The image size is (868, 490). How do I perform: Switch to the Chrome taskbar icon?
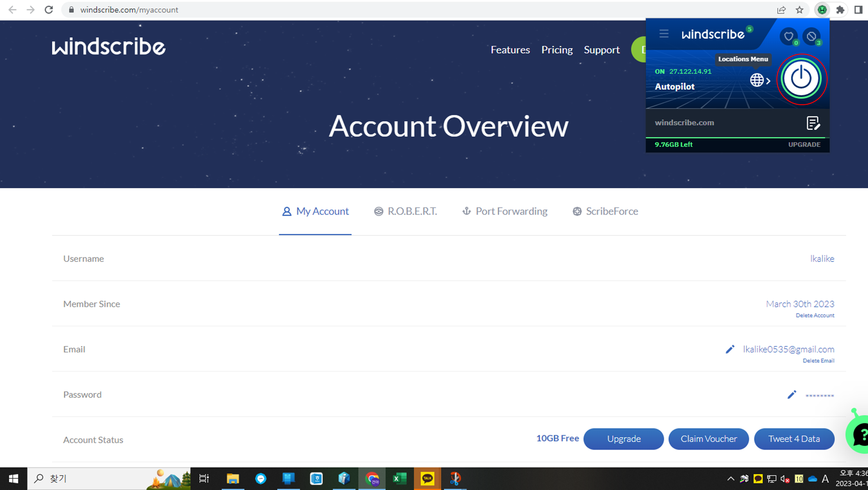[372, 479]
